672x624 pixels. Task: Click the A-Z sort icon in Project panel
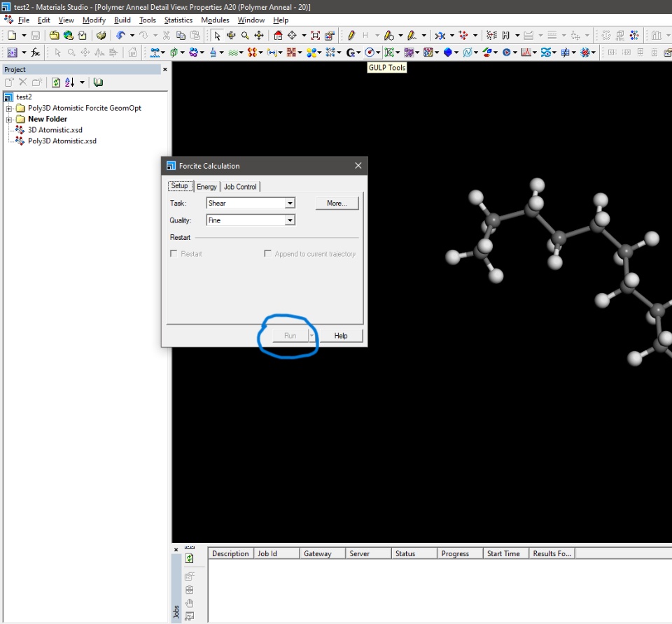click(69, 83)
